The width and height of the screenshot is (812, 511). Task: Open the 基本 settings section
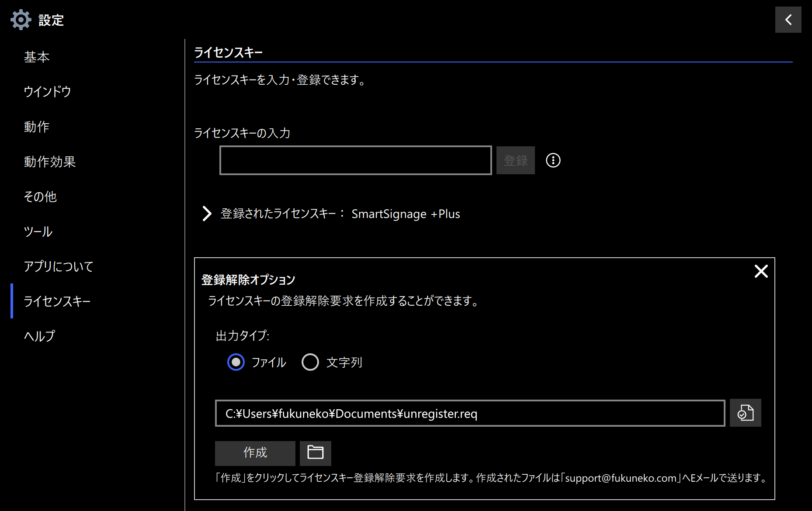(x=37, y=57)
